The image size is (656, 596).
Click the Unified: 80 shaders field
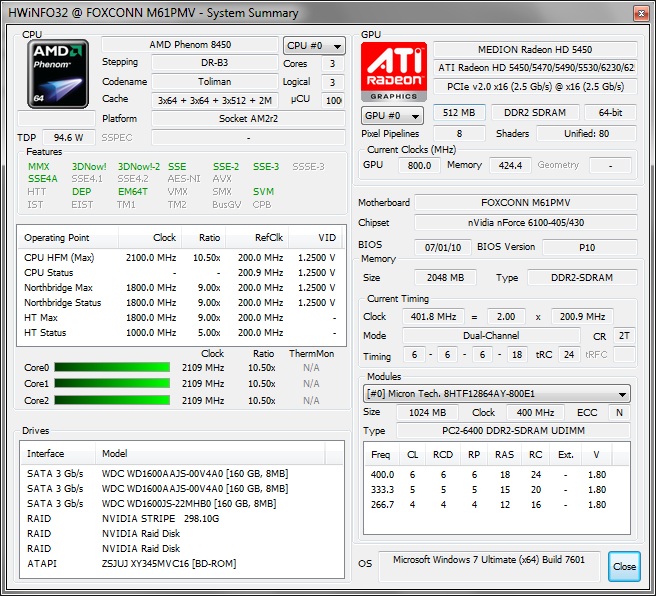point(587,133)
